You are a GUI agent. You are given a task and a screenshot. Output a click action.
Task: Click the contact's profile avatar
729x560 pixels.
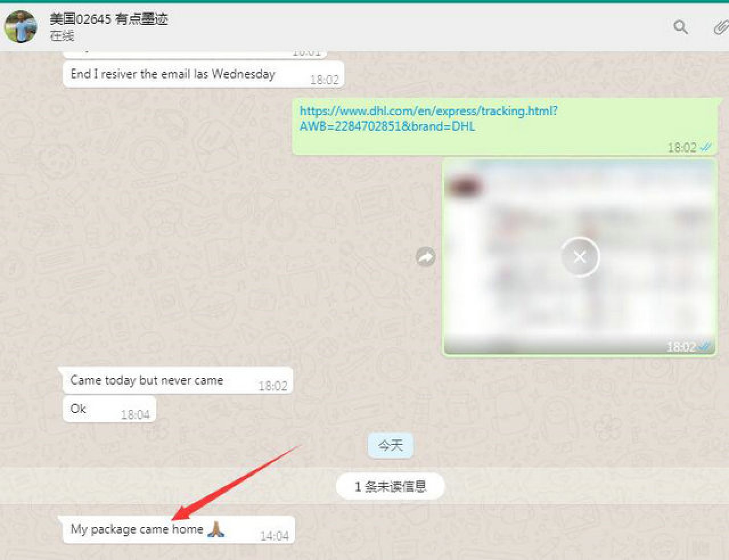pos(21,27)
